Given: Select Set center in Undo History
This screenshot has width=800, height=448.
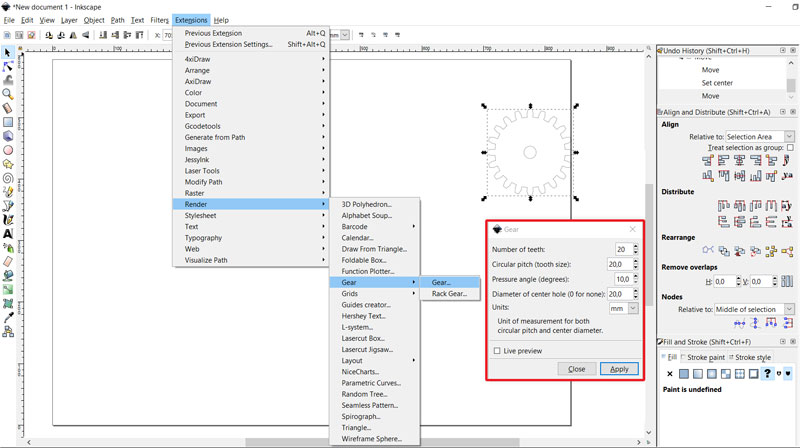Looking at the screenshot, I should 717,83.
